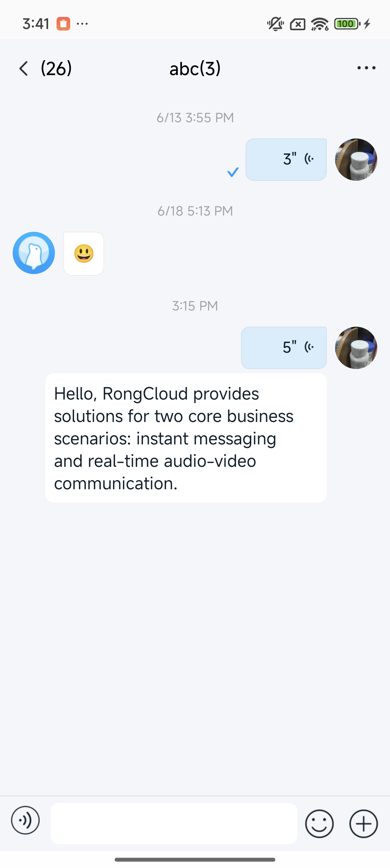Tap the sound wave icon in 5" bubble
390x868 pixels.
(x=309, y=347)
